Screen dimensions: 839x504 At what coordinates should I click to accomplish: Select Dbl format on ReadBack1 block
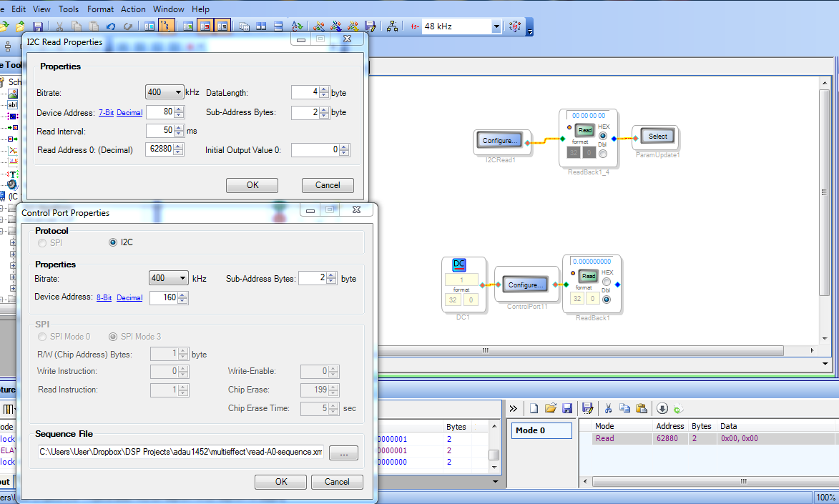click(x=607, y=299)
